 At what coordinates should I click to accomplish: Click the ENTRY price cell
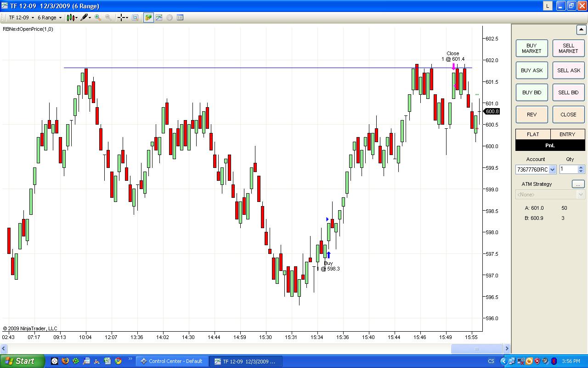(567, 134)
